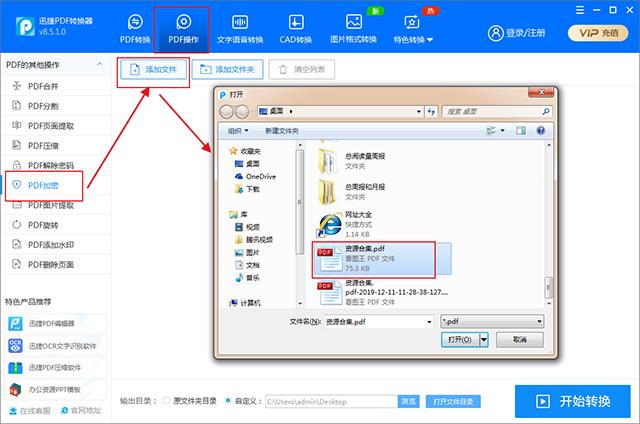Click the refresh icon beside address bar
This screenshot has height=424, width=640.
pyautogui.click(x=431, y=111)
